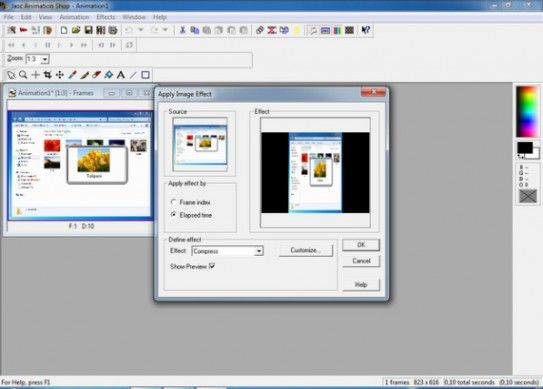Toggle the Show Preview checkbox
Viewport: 543px width, 389px height.
point(212,266)
